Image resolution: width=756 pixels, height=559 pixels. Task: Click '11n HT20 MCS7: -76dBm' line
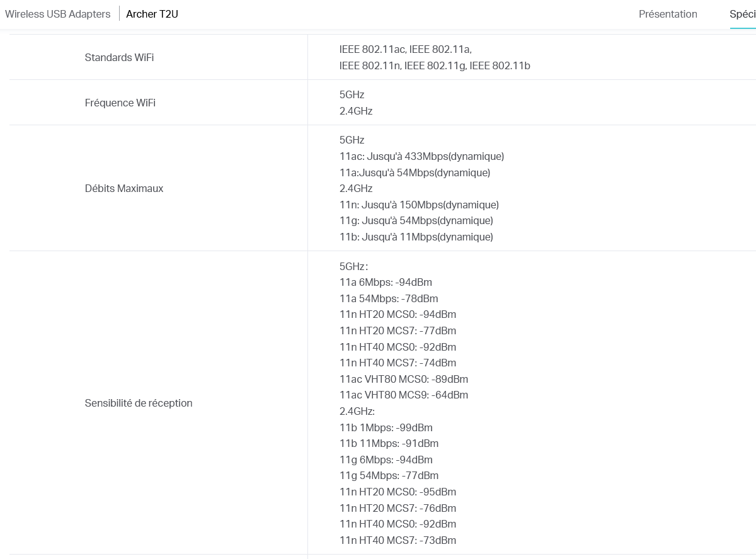pyautogui.click(x=398, y=508)
